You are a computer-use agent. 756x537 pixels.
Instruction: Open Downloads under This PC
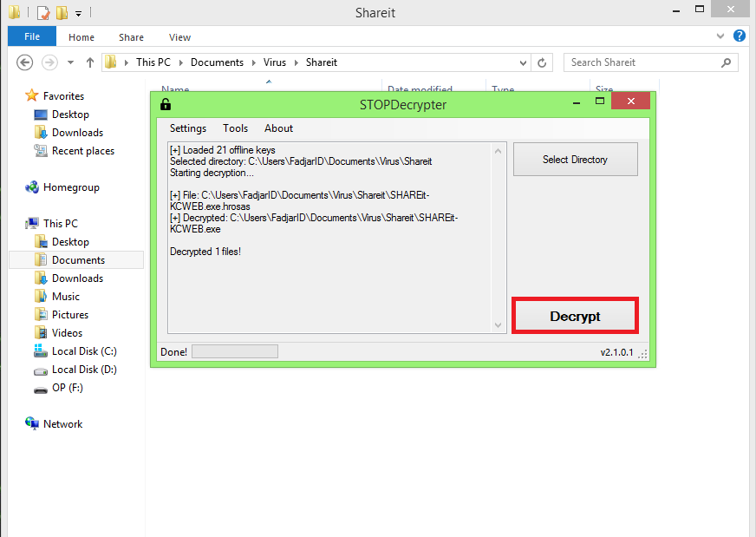(77, 278)
